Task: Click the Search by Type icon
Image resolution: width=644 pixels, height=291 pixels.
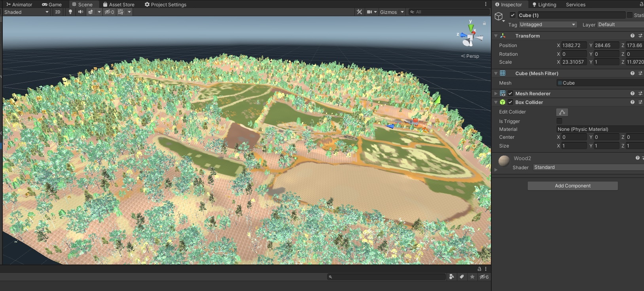Action: pos(451,277)
